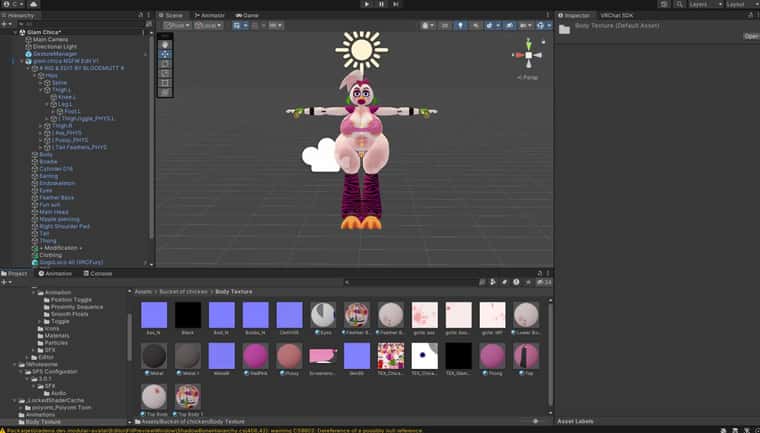Switch to the Game tab
760x433 pixels.
click(247, 16)
